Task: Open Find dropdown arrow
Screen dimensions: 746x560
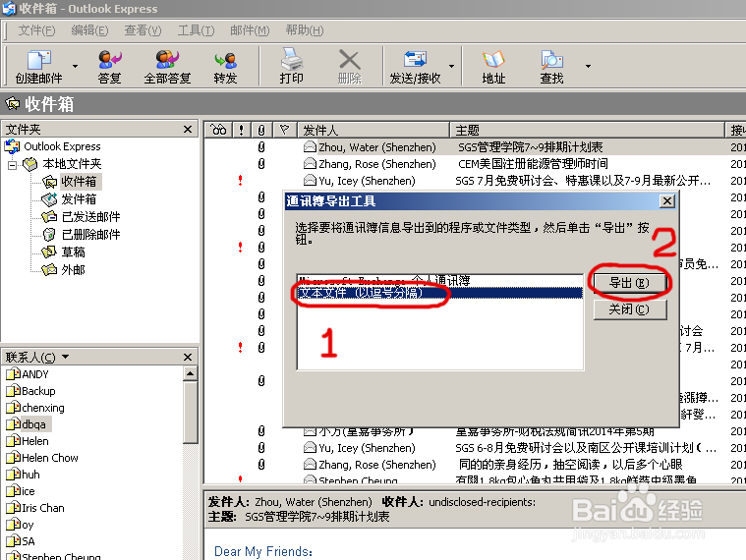Action: (588, 66)
